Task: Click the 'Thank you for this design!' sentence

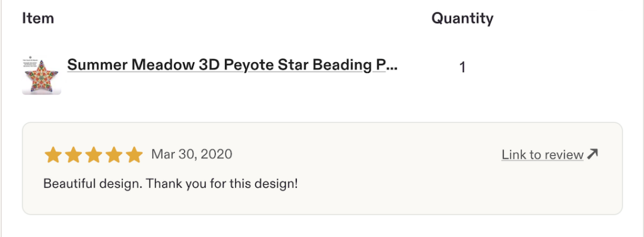Action: coord(222,183)
